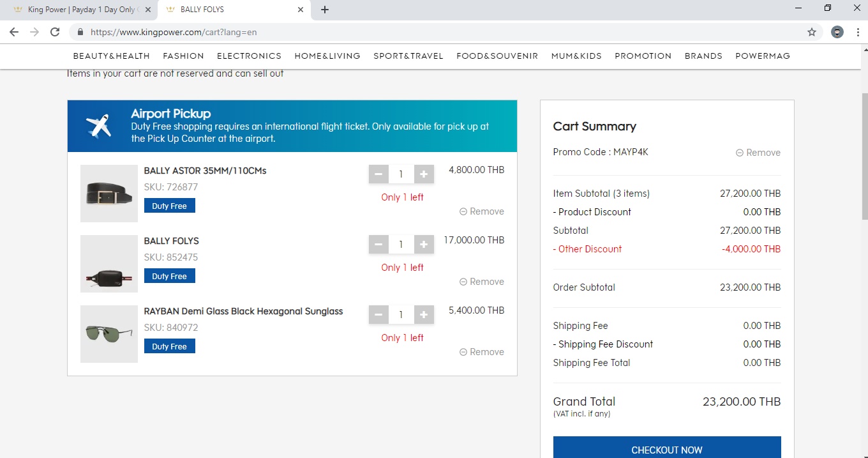Image resolution: width=868 pixels, height=458 pixels.
Task: Open the Chrome three-dot menu
Action: pos(857,32)
